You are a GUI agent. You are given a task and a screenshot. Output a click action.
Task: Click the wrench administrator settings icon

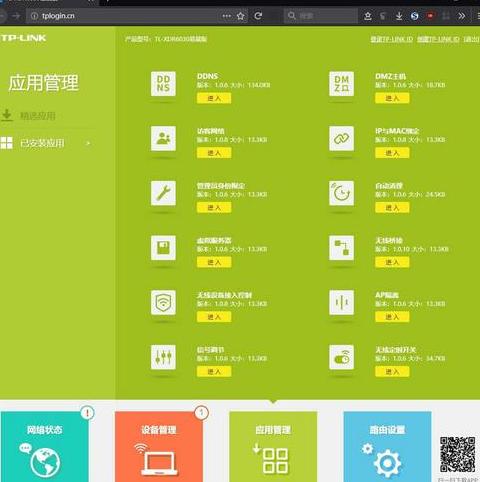[x=163, y=193]
